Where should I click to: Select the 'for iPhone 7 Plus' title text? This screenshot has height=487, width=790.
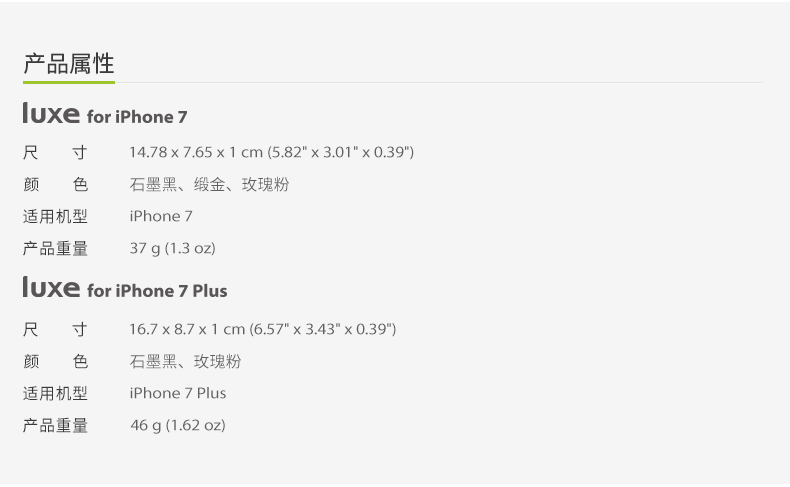[x=157, y=291]
